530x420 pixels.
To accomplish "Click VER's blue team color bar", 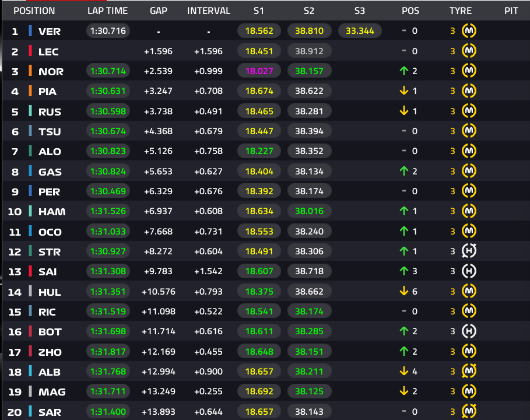I will (30, 31).
